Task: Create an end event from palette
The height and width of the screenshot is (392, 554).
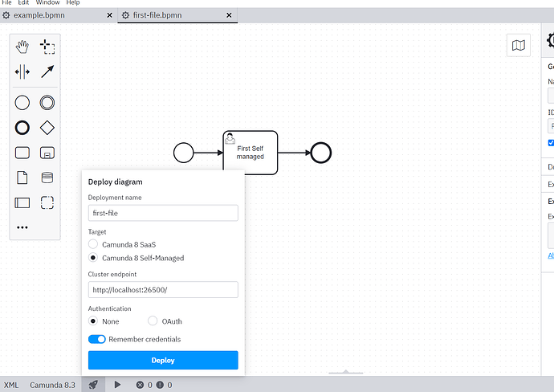Action: coord(22,128)
